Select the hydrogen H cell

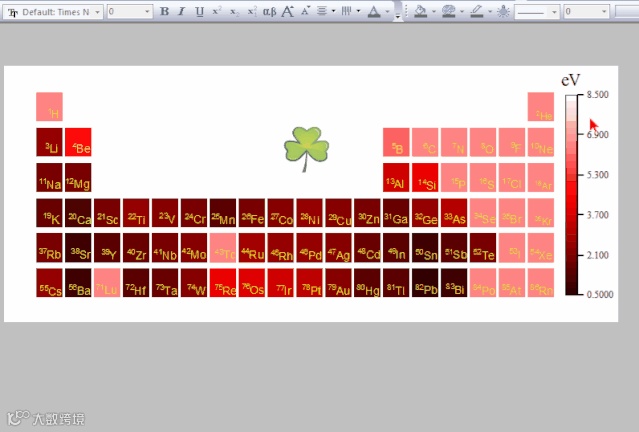(x=49, y=106)
